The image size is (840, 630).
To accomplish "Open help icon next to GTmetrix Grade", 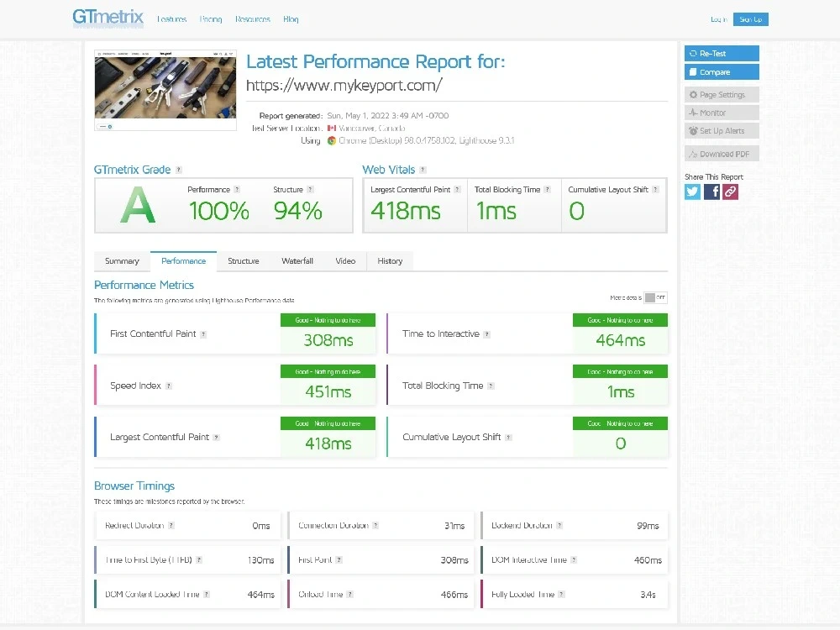I will point(179,170).
